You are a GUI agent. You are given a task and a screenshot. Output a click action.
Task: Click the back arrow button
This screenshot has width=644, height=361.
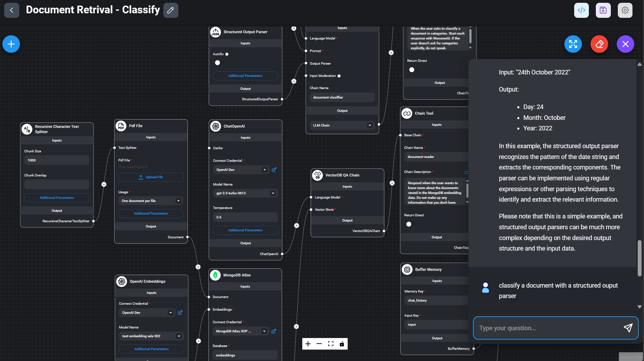[12, 10]
